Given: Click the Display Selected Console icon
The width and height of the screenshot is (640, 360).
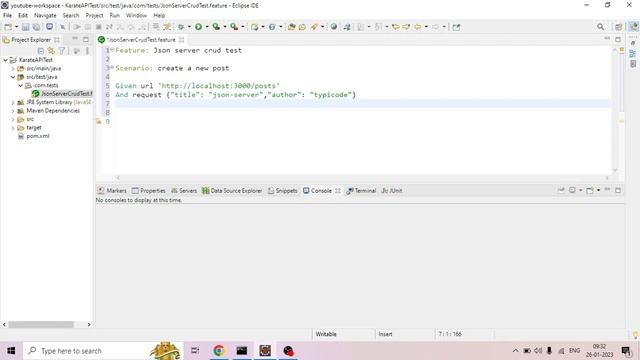Looking at the screenshot, I should point(572,190).
